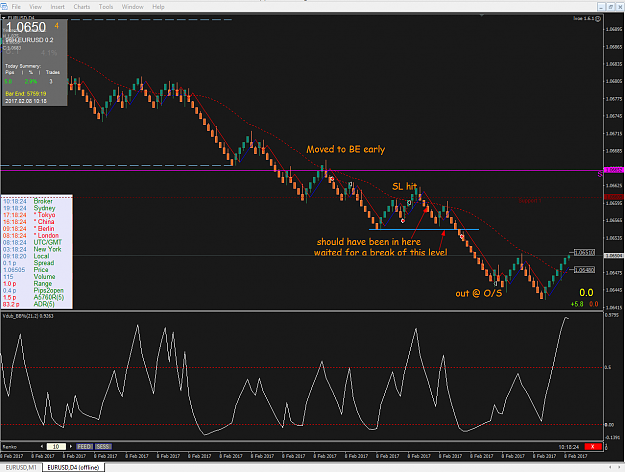Screen dimensions: 625x472
Task: Click the 1.06510 price tag near last candle
Action: [x=584, y=252]
